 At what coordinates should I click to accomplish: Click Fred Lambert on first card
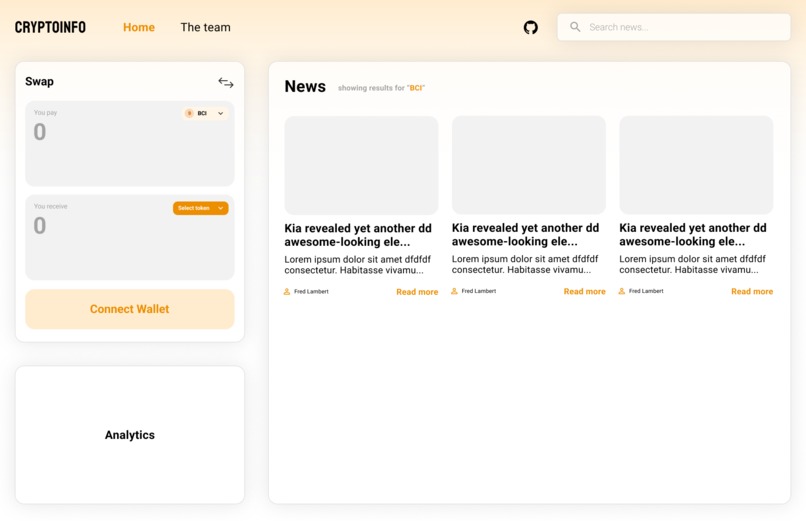(x=311, y=291)
